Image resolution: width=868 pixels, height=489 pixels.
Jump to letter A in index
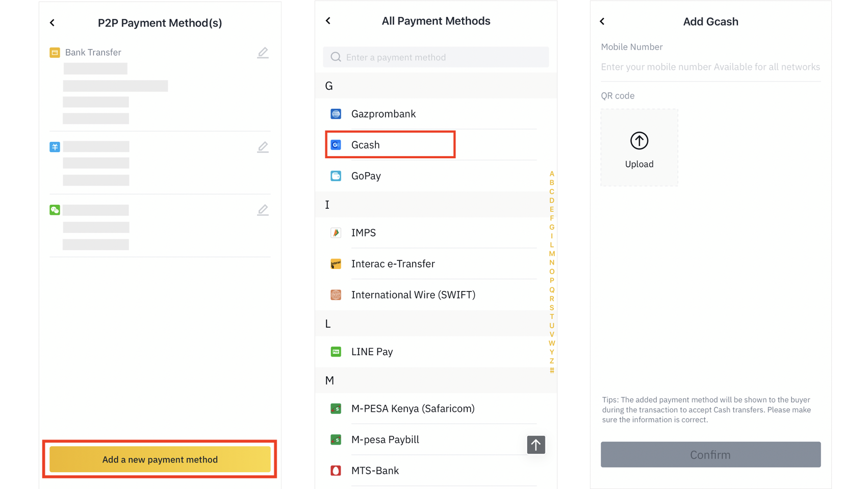(x=552, y=174)
